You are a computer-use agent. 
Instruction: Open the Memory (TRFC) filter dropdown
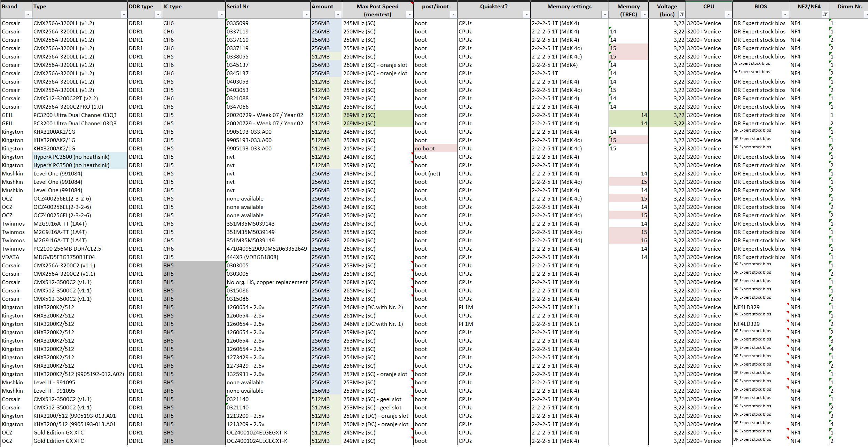[x=644, y=15]
